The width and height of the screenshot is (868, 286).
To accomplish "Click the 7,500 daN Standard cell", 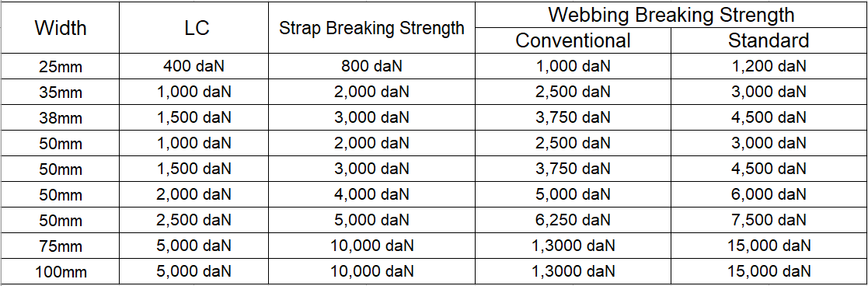I will tap(769, 220).
